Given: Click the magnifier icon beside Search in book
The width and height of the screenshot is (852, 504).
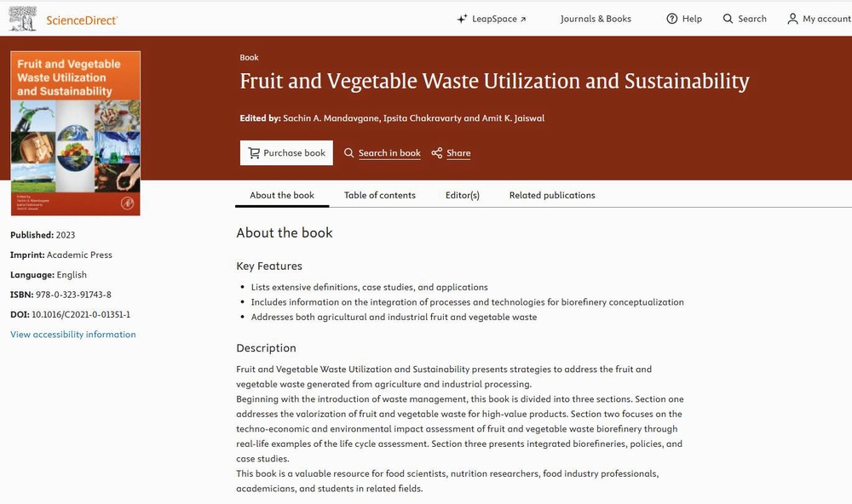Looking at the screenshot, I should 348,153.
